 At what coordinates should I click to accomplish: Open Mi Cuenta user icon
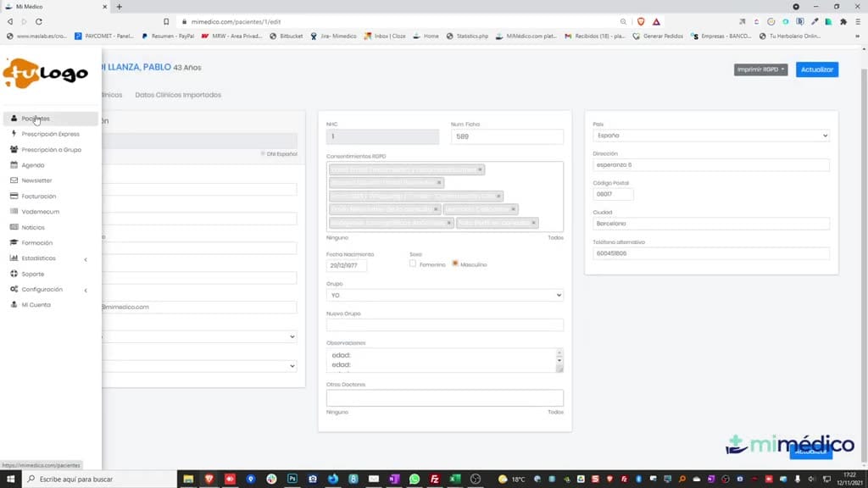coord(14,304)
